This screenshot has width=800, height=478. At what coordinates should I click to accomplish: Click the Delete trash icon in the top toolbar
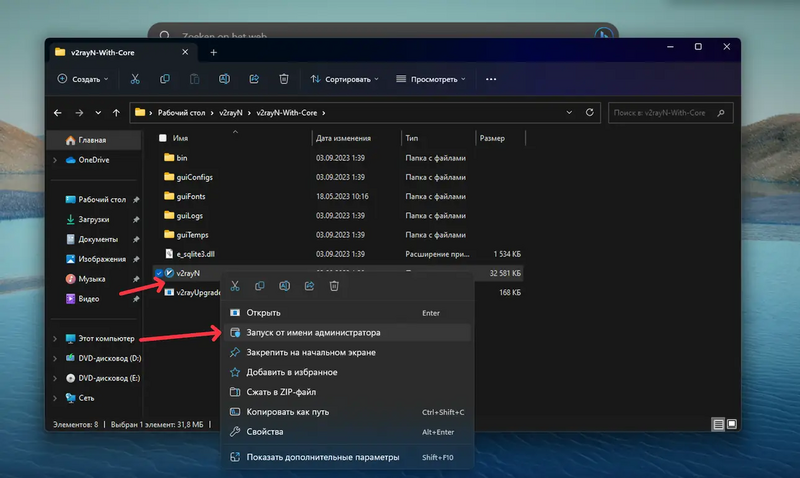coord(284,79)
